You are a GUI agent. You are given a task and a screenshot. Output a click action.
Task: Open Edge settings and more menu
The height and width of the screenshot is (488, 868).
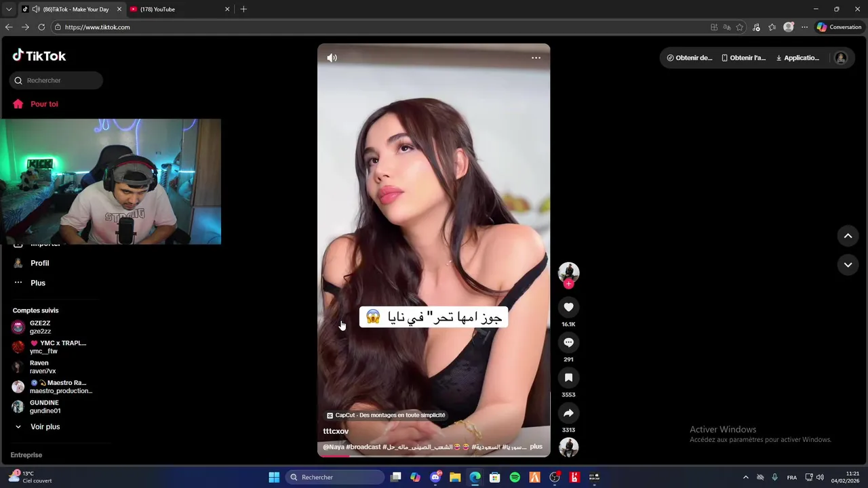pyautogui.click(x=804, y=27)
